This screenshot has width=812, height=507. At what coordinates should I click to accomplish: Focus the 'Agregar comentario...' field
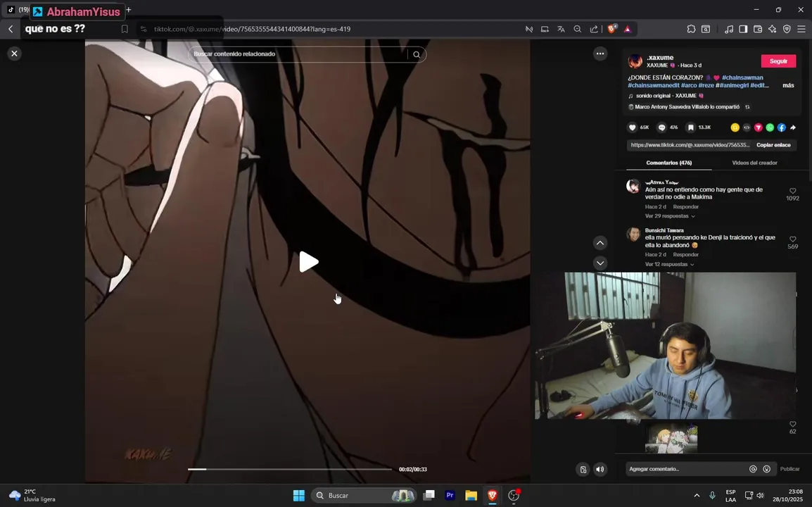coord(686,469)
